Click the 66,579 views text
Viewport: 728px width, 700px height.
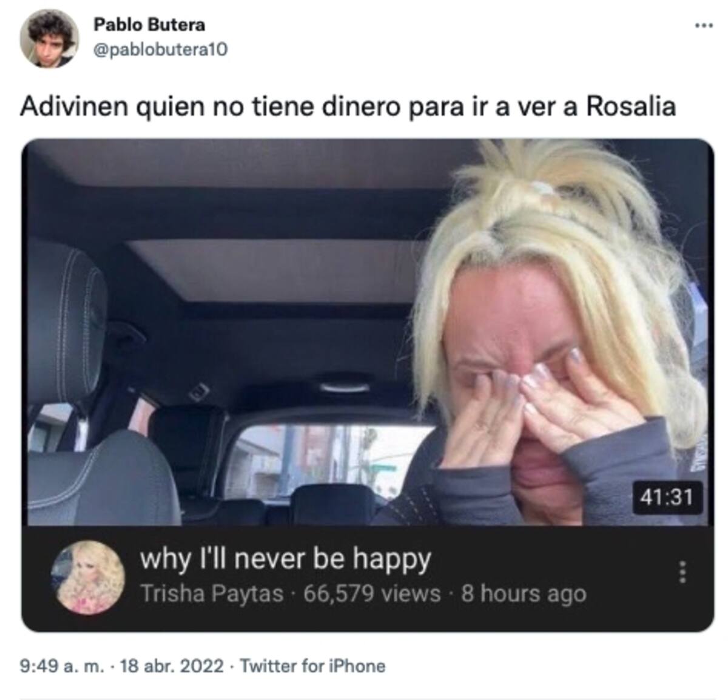(x=372, y=593)
